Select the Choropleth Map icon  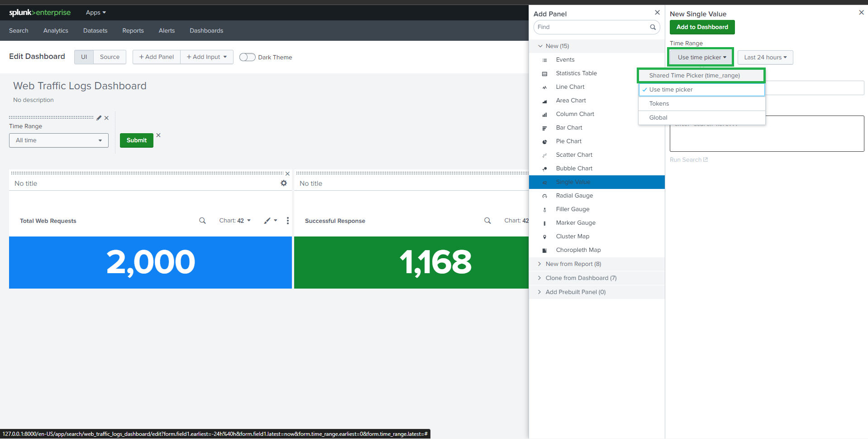tap(545, 250)
